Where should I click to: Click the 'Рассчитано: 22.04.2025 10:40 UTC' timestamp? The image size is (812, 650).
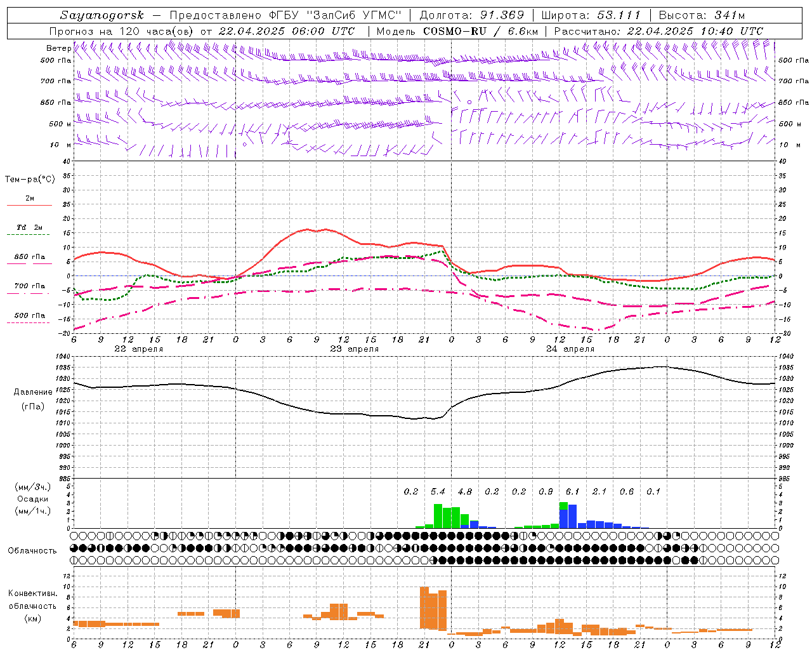pos(658,31)
